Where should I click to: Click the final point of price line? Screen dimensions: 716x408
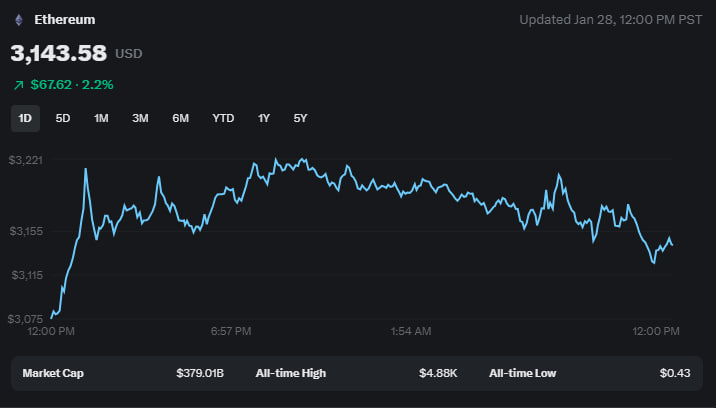pyautogui.click(x=672, y=245)
